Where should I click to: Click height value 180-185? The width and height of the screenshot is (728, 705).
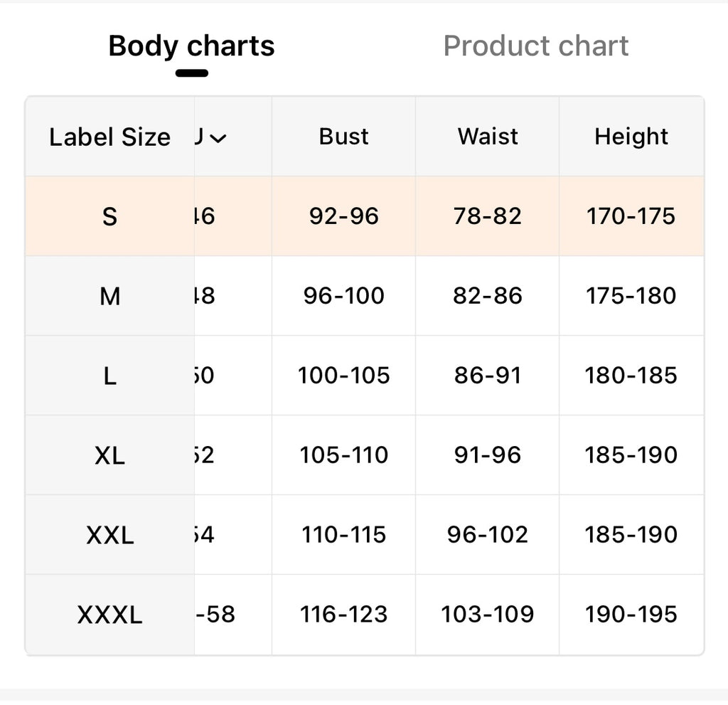pyautogui.click(x=631, y=376)
